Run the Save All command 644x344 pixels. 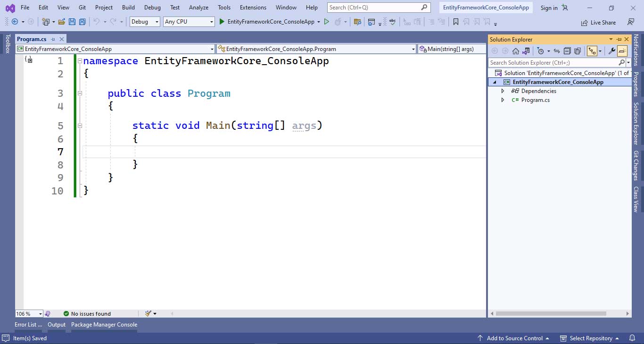pos(82,21)
